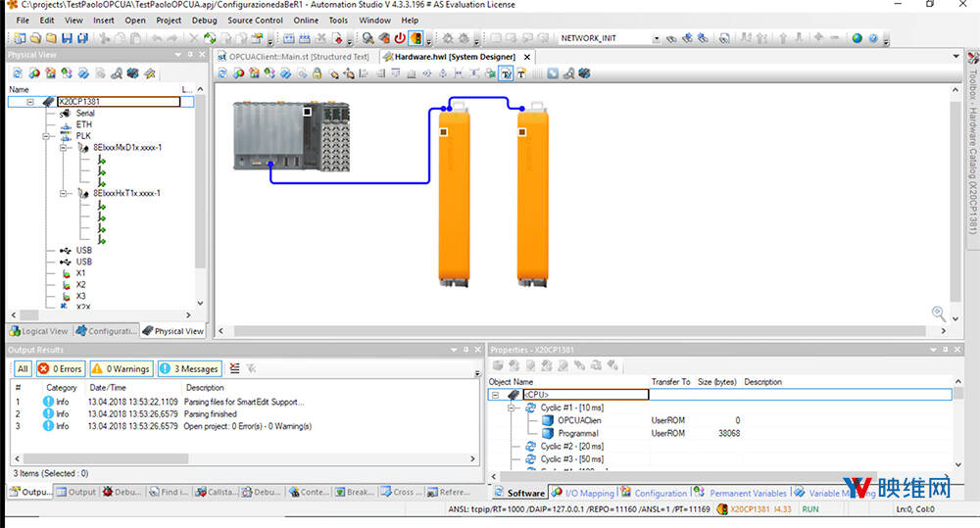The width and height of the screenshot is (980, 528).
Task: Click the magnifier zoom icon in designer canvas
Action: point(939,313)
